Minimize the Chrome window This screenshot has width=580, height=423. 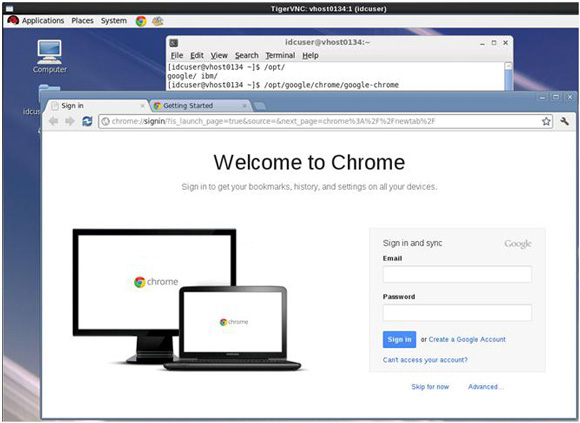coord(543,97)
